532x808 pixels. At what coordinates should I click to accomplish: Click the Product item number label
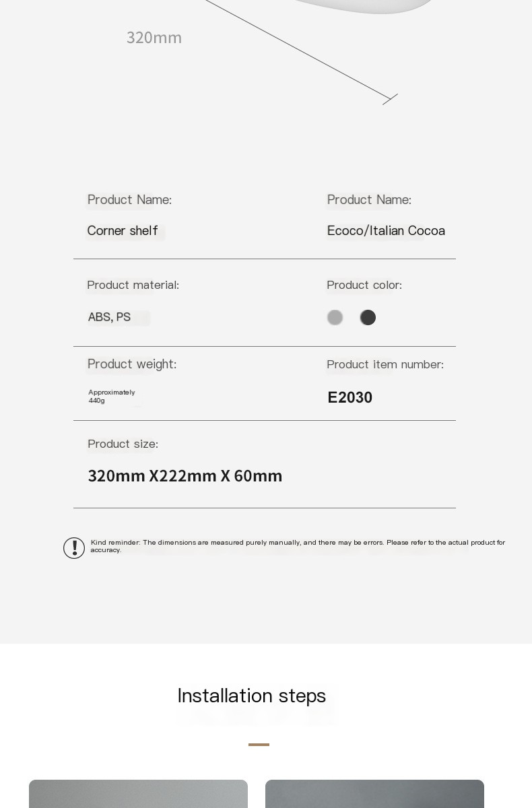click(x=385, y=364)
